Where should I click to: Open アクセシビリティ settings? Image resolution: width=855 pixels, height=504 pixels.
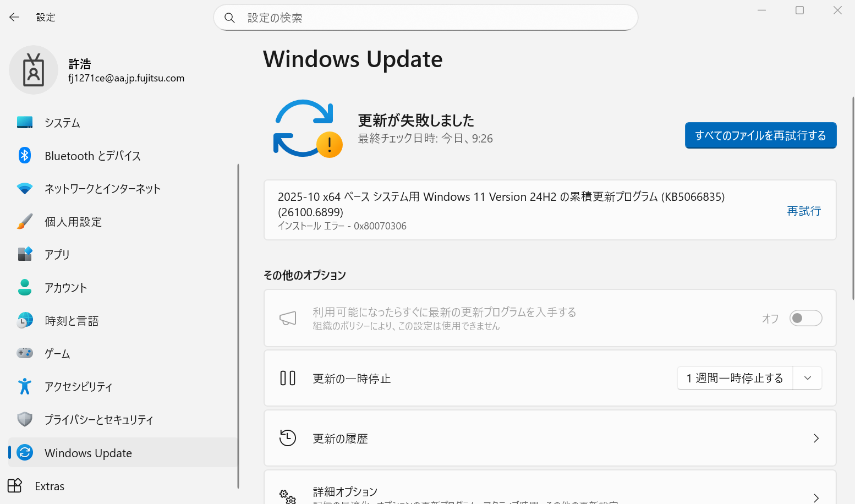[123, 386]
